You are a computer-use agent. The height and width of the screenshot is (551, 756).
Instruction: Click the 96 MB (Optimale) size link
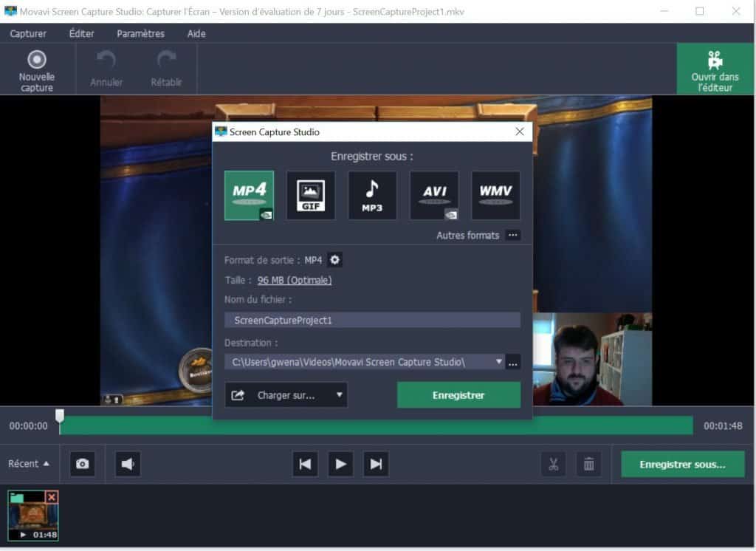295,280
